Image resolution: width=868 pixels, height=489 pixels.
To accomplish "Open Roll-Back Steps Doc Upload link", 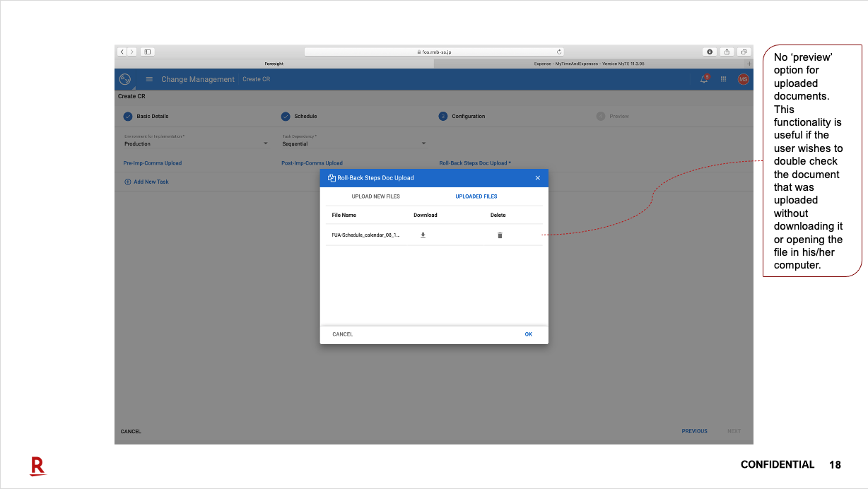I will (x=475, y=163).
